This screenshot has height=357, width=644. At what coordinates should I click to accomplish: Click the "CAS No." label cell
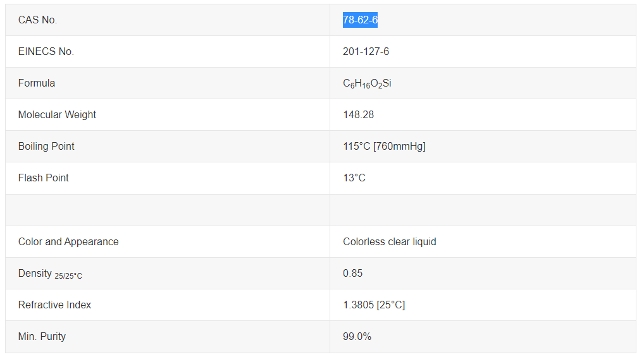click(x=38, y=20)
